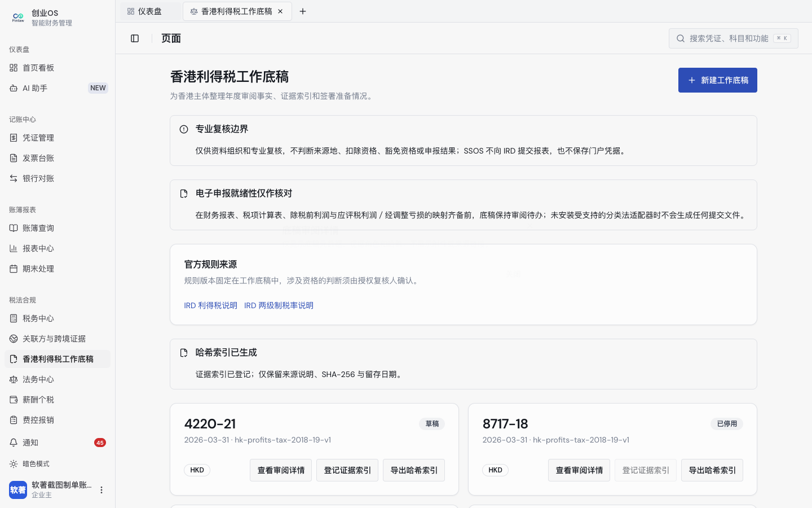This screenshot has width=812, height=508.
Task: Click the 税务中心 calculator icon
Action: [14, 318]
